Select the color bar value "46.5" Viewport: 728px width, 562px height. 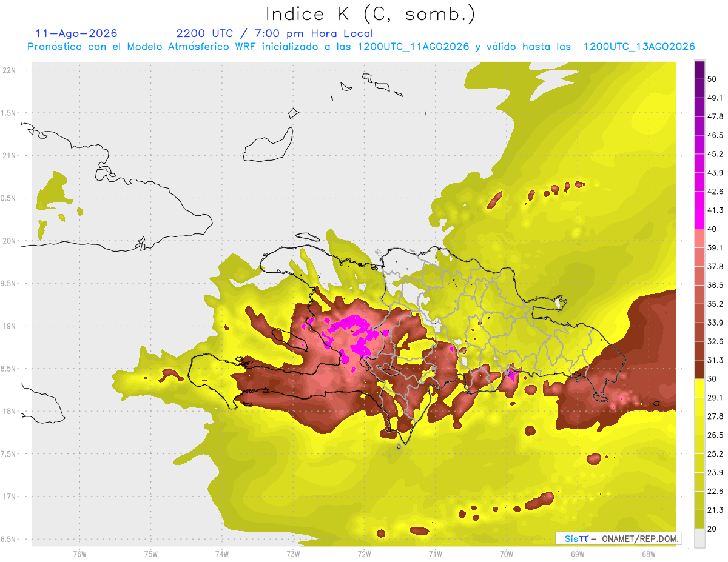(715, 136)
